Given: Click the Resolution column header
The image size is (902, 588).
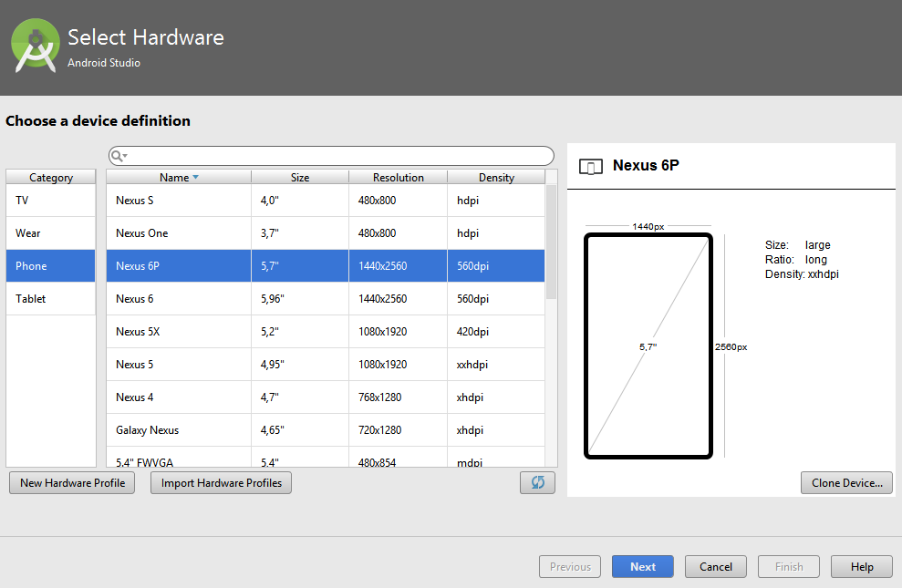Looking at the screenshot, I should point(398,177).
